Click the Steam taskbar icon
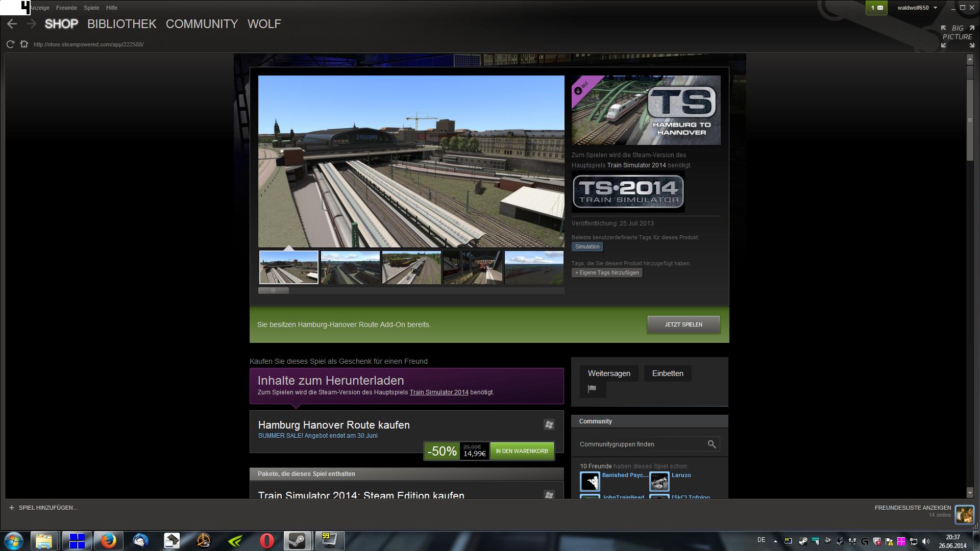This screenshot has width=980, height=551. click(298, 541)
